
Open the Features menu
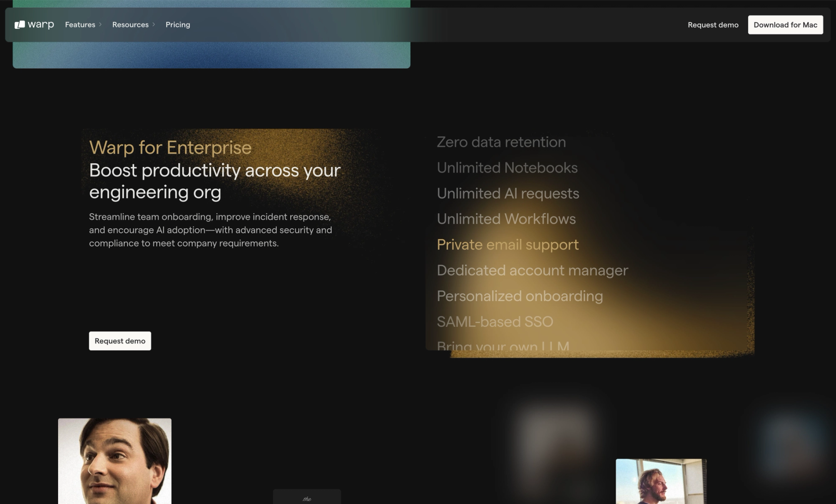[80, 25]
